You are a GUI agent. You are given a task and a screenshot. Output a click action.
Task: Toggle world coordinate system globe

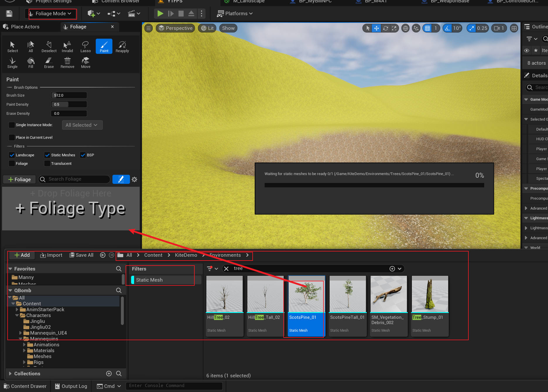coord(405,28)
